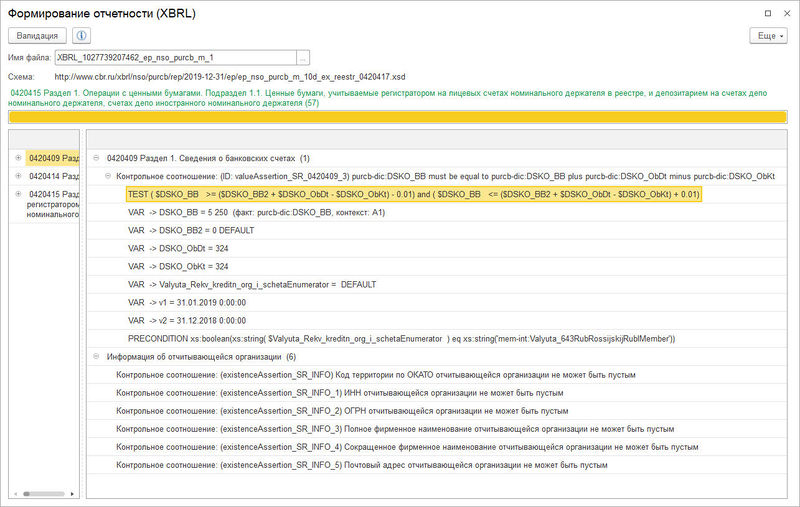Collapse 0420409 Раздел 1 Сведения о банковских счетах
This screenshot has width=800, height=507.
(x=96, y=158)
